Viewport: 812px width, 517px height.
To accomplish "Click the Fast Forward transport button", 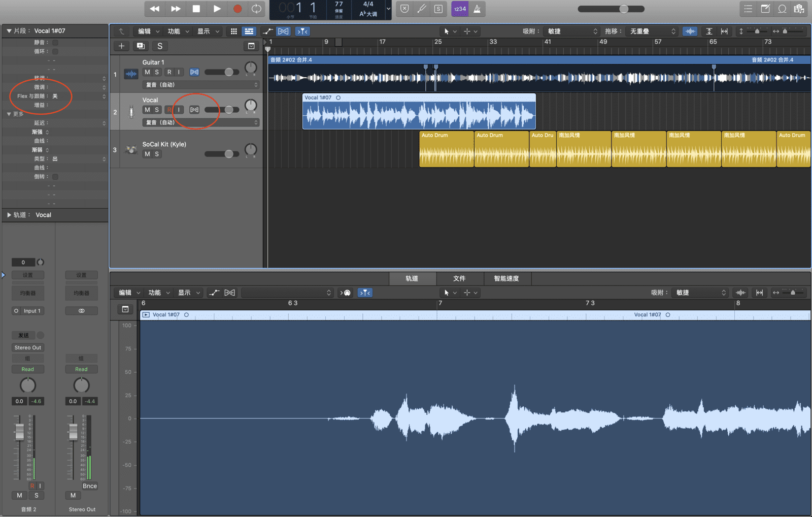I will pyautogui.click(x=176, y=9).
